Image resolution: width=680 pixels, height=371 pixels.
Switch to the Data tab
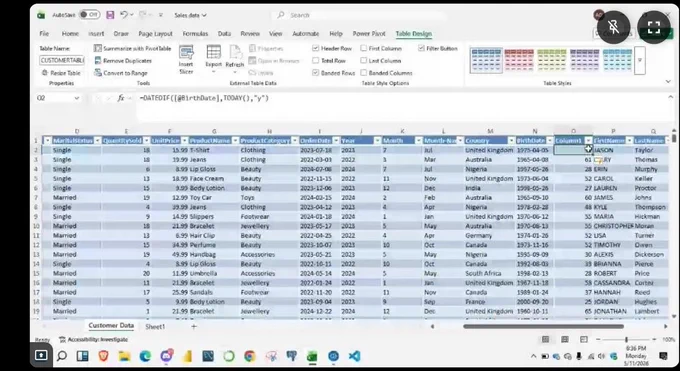tap(224, 33)
